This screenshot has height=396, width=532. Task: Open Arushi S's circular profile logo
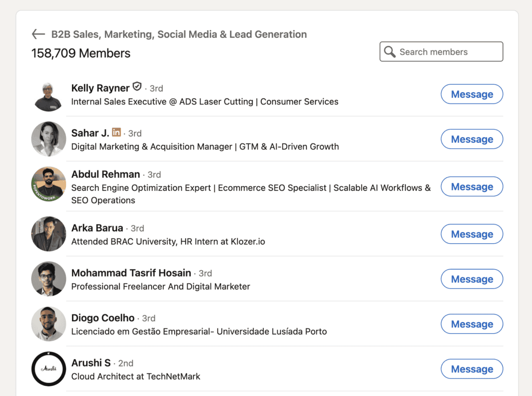tap(48, 368)
